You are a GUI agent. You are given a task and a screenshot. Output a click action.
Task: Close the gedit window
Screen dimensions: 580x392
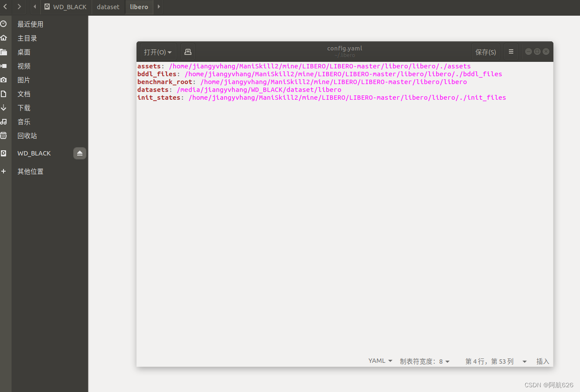pyautogui.click(x=546, y=51)
